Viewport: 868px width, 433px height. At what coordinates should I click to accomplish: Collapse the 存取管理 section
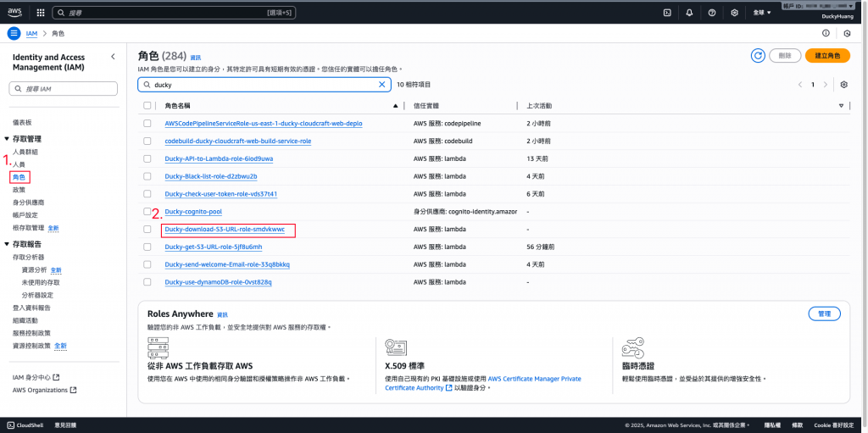7,139
